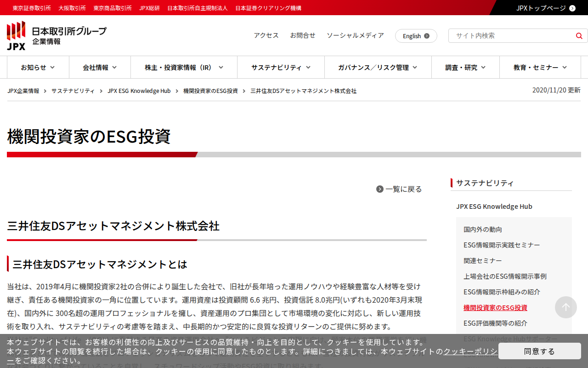Open the クッキーポリシー link in cookie banner
The width and height of the screenshot is (588, 368).
[470, 351]
